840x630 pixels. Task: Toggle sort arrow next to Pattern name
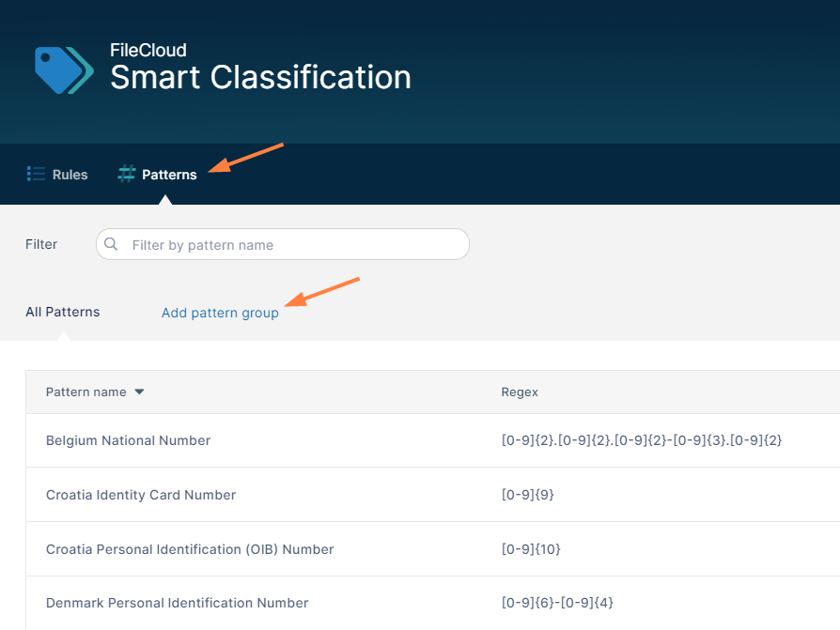click(139, 392)
